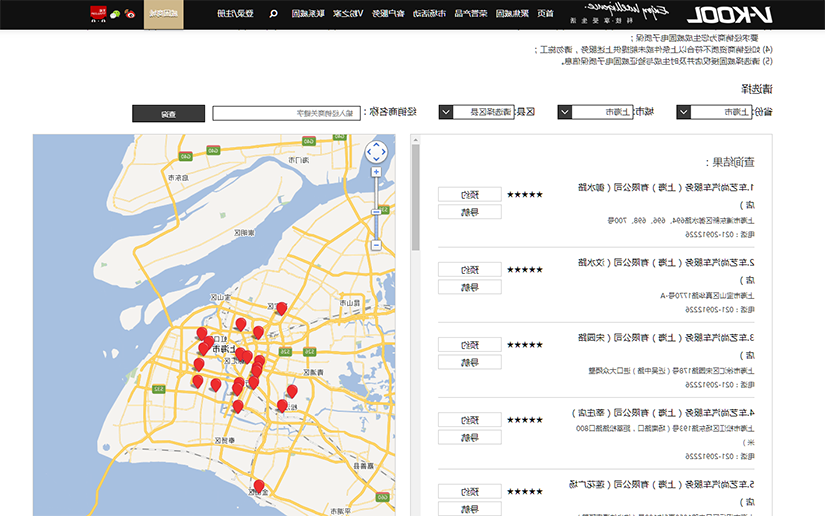Open the 客户服务 menu item
Viewport: 825px width, 516px height.
coord(388,14)
